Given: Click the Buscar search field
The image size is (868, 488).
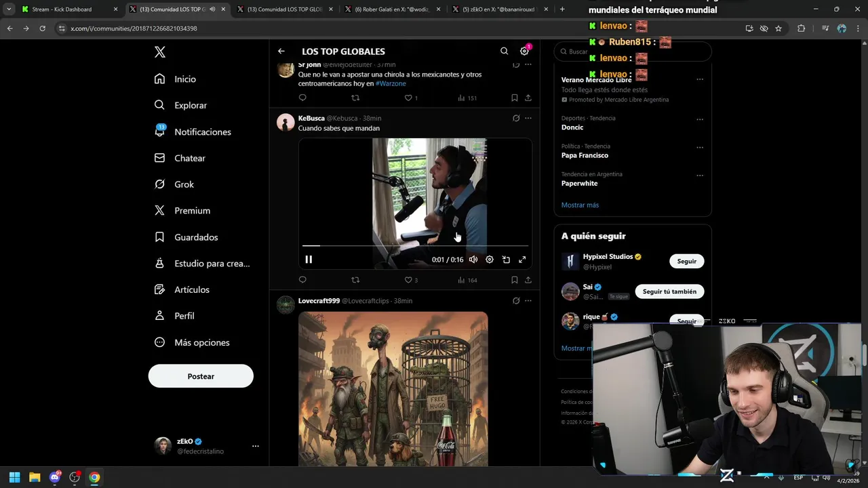Looking at the screenshot, I should pyautogui.click(x=633, y=52).
